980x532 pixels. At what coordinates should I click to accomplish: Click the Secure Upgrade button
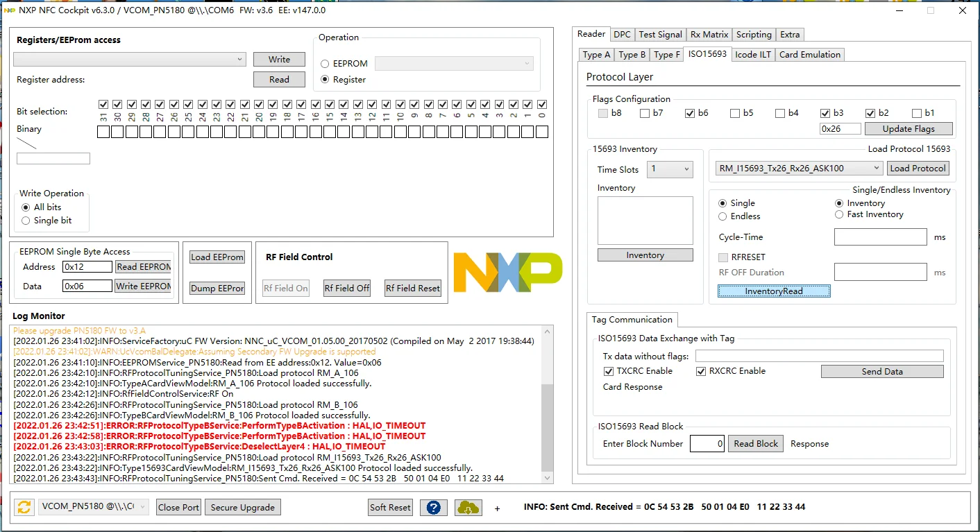[243, 508]
